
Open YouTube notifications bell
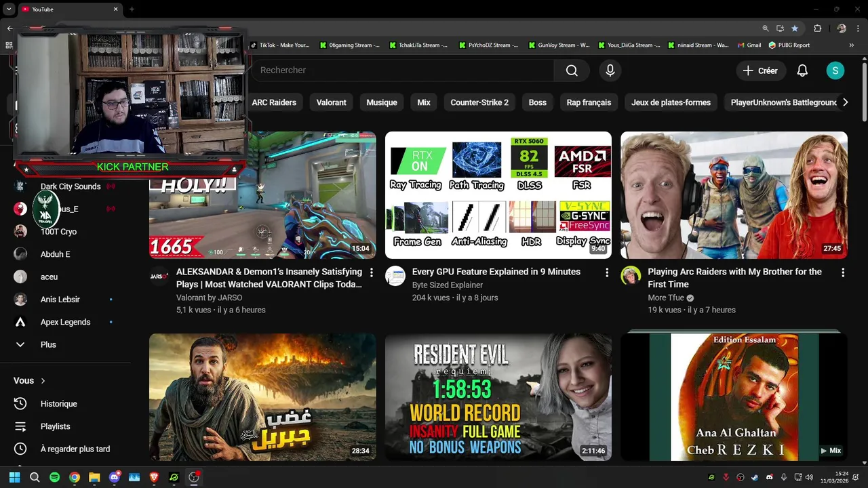pos(802,70)
